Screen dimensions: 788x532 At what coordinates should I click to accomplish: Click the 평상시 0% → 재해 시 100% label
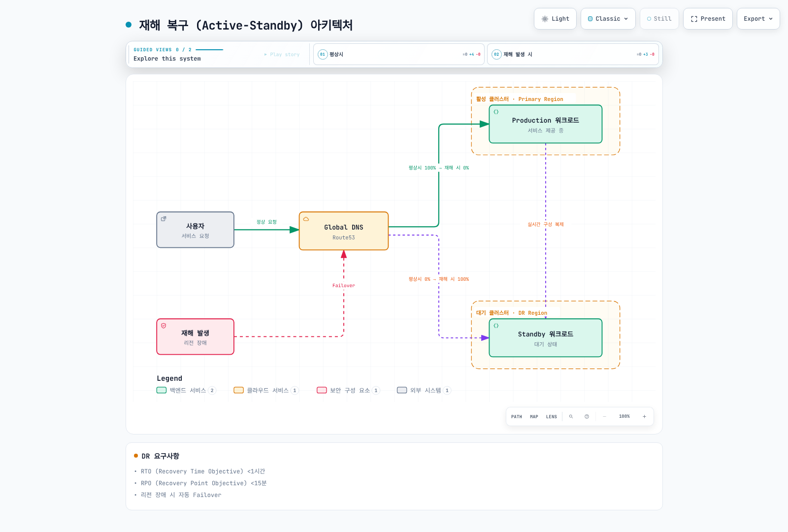pyautogui.click(x=439, y=279)
